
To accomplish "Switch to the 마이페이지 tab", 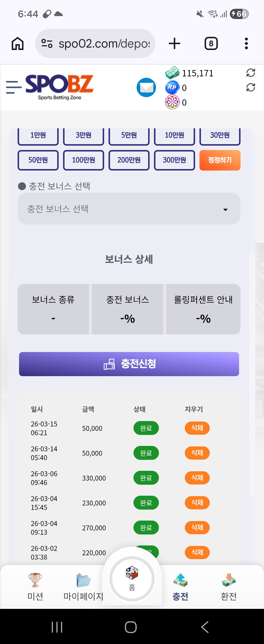I will click(83, 586).
